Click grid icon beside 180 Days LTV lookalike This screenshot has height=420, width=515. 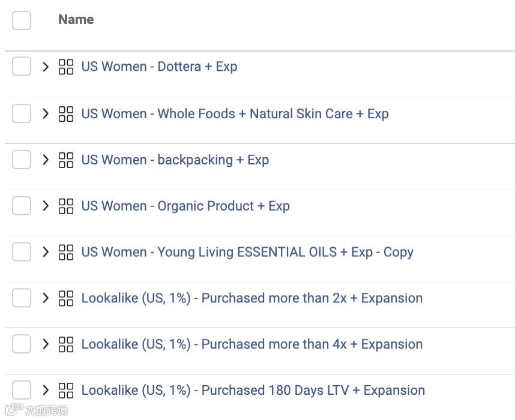pyautogui.click(x=66, y=391)
